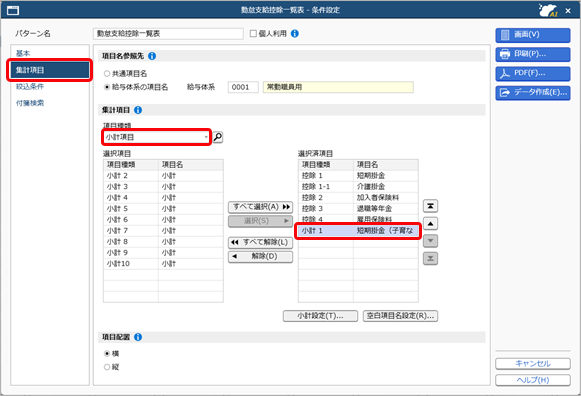Viewport: 581px width, 396px height.
Task: Click the 画面(V) button
Action: tap(532, 35)
